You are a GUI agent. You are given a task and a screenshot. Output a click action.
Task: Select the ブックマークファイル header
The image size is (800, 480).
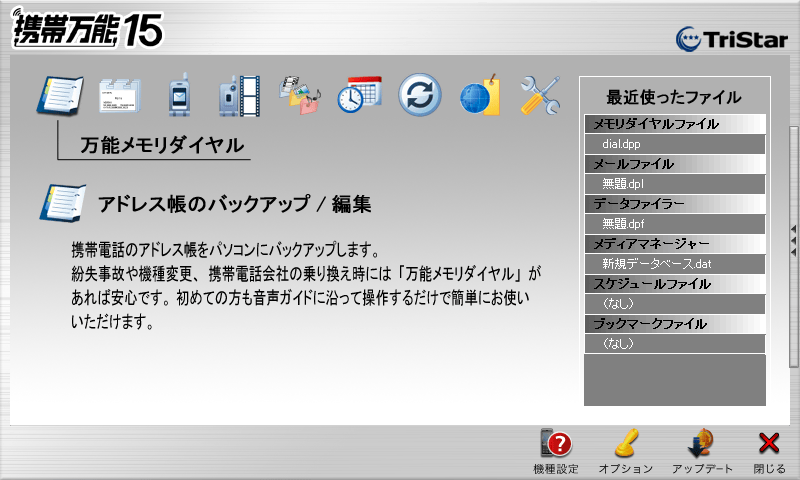(674, 323)
